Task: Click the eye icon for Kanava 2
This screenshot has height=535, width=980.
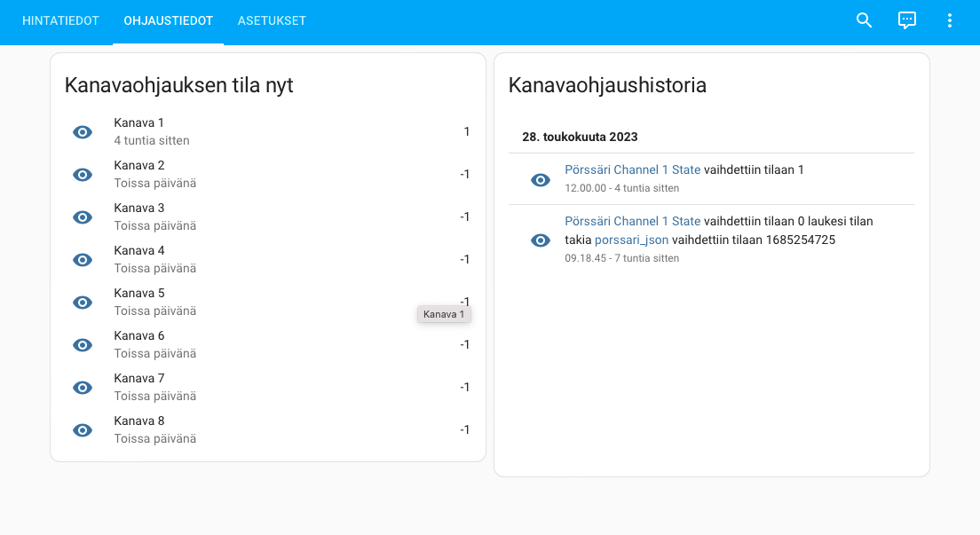Action: [x=83, y=175]
